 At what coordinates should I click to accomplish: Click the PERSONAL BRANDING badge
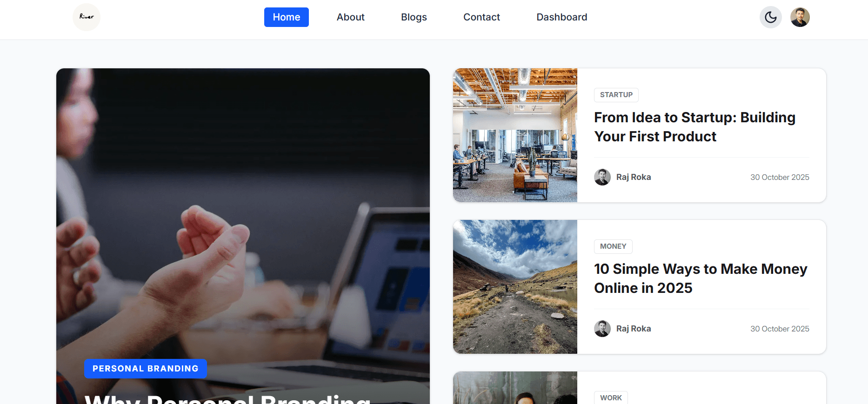point(146,369)
